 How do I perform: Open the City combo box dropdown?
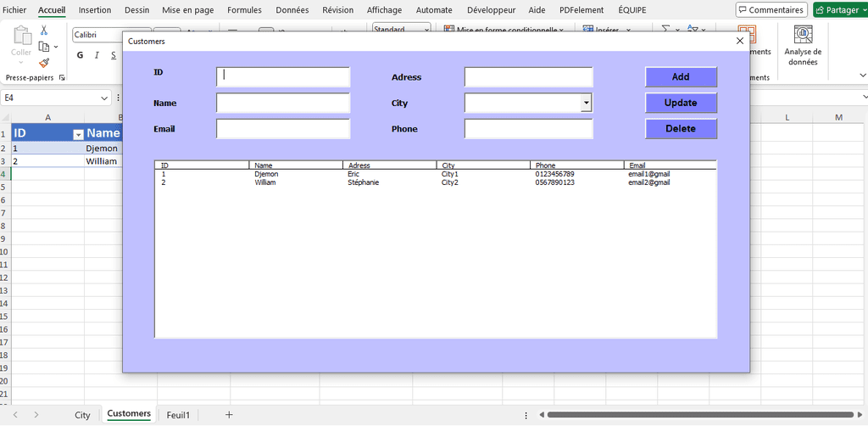(587, 103)
